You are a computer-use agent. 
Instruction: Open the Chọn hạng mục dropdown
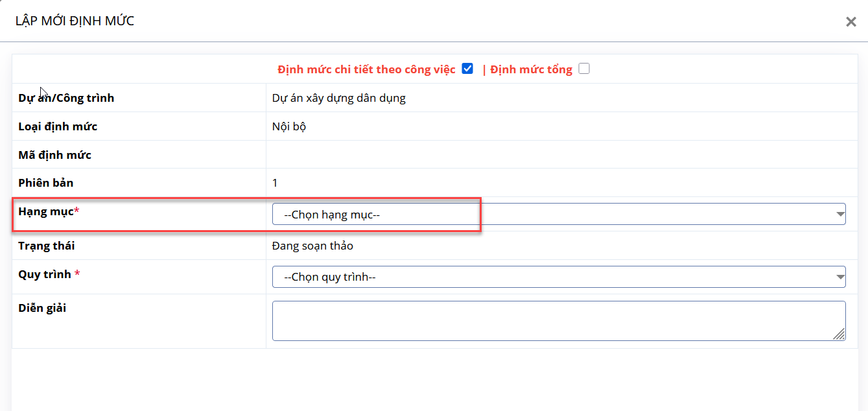click(x=559, y=215)
